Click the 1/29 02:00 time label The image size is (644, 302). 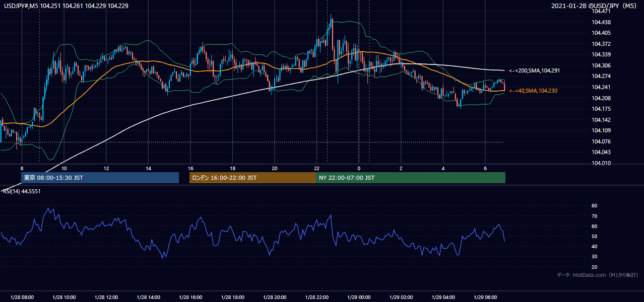coord(401,297)
